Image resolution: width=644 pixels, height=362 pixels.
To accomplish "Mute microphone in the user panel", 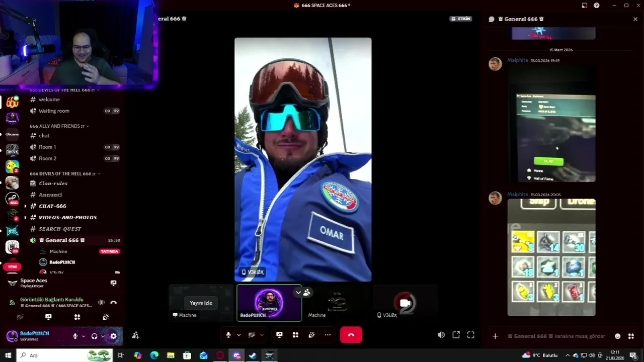I will (x=75, y=336).
